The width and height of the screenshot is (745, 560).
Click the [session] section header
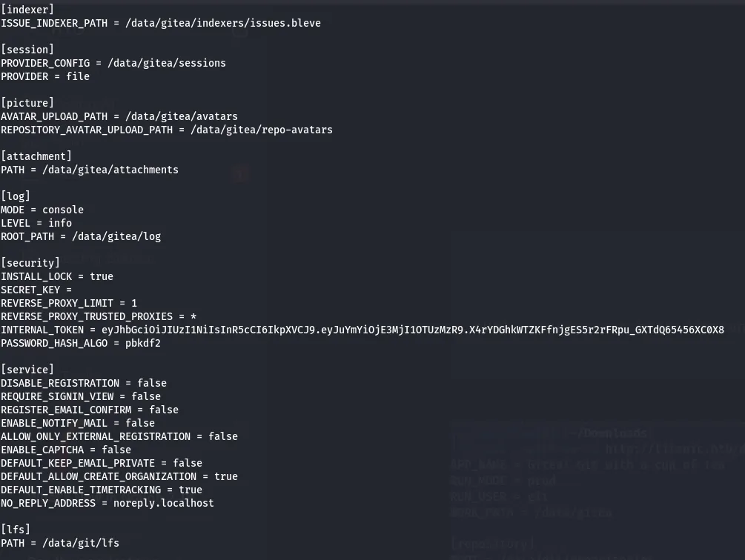[x=27, y=50]
